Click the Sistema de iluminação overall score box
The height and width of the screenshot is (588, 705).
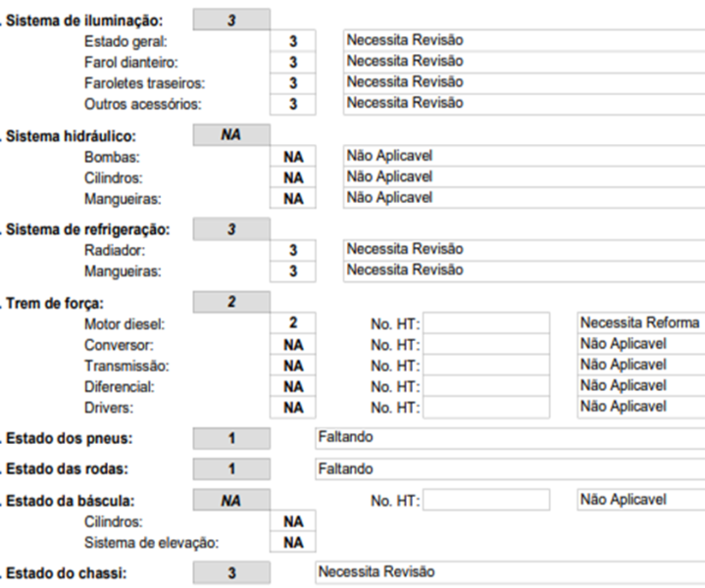point(231,20)
